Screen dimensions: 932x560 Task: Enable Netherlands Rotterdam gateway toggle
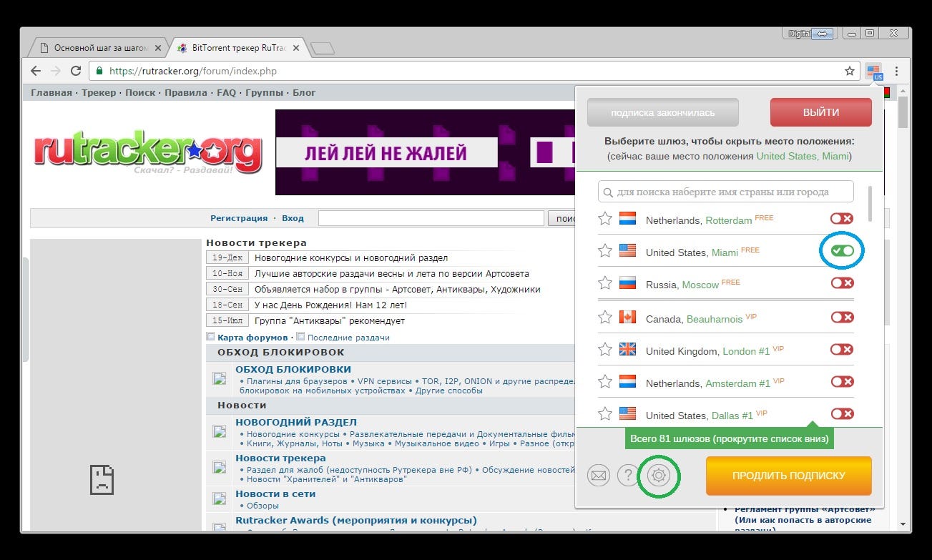pyautogui.click(x=842, y=219)
